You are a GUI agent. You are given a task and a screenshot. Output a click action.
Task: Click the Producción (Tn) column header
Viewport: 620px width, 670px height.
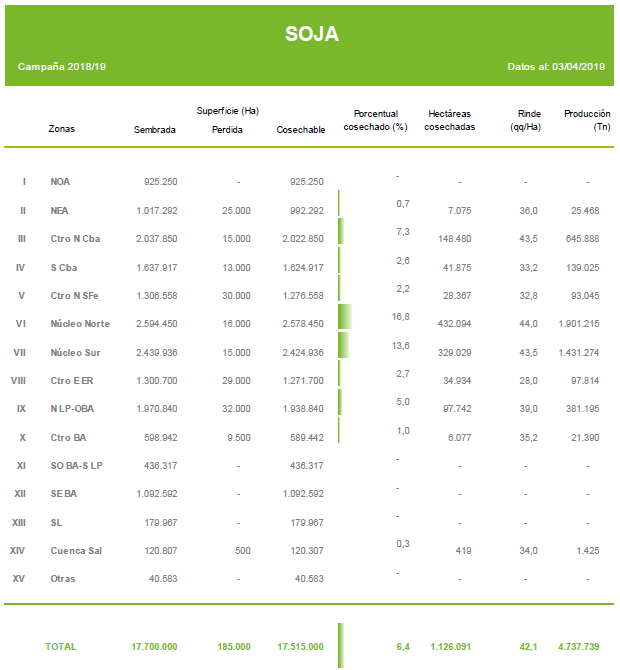point(587,121)
